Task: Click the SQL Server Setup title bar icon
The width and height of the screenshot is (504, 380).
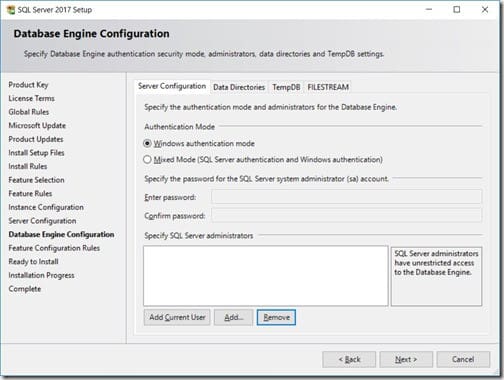Action: 11,10
